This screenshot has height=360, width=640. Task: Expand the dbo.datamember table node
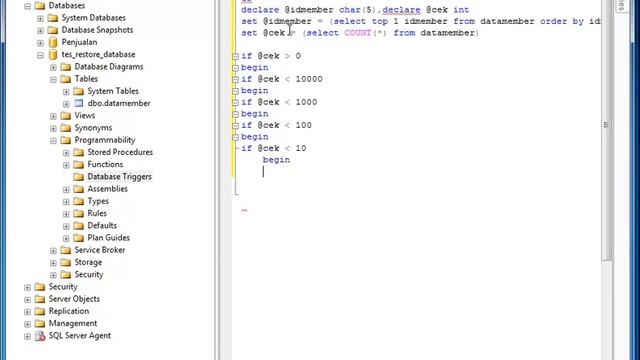coord(66,104)
